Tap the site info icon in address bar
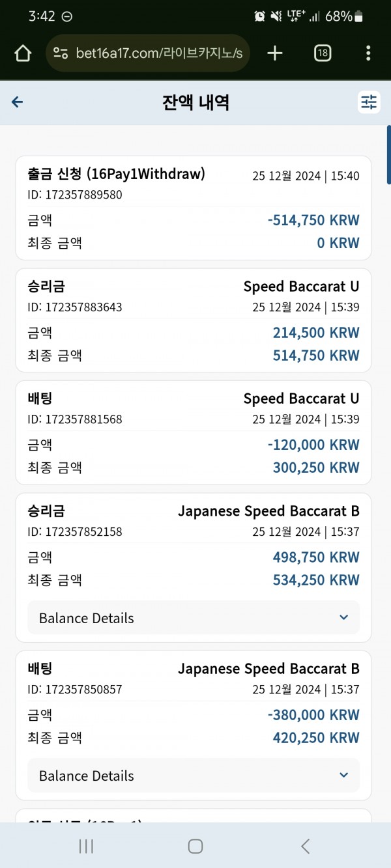391x868 pixels. 61,53
